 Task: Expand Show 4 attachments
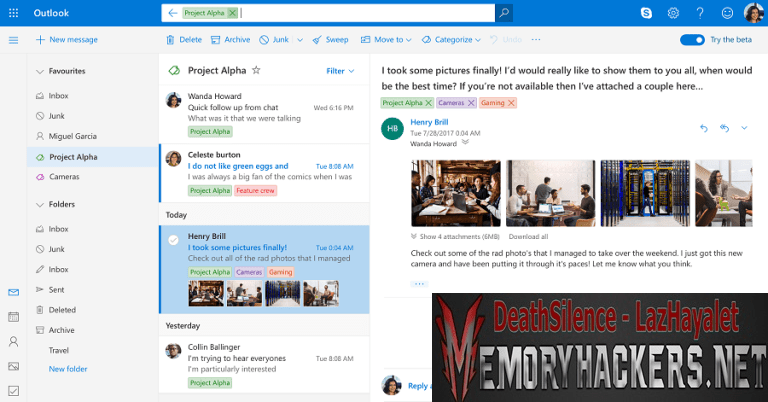point(455,236)
